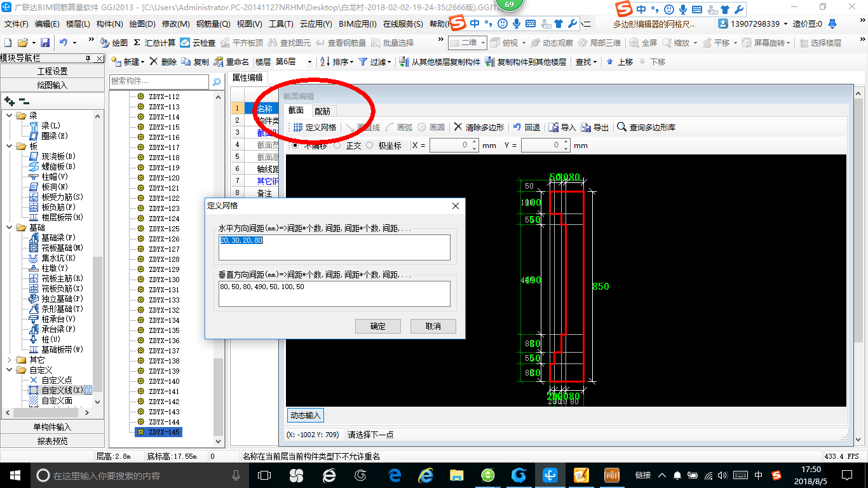Click 从其他楼层复制构件

[440, 62]
